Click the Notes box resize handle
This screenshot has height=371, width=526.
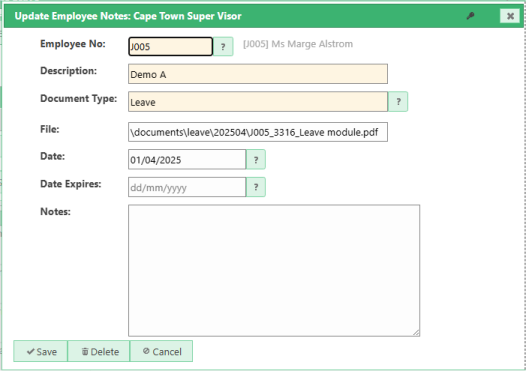(416, 332)
